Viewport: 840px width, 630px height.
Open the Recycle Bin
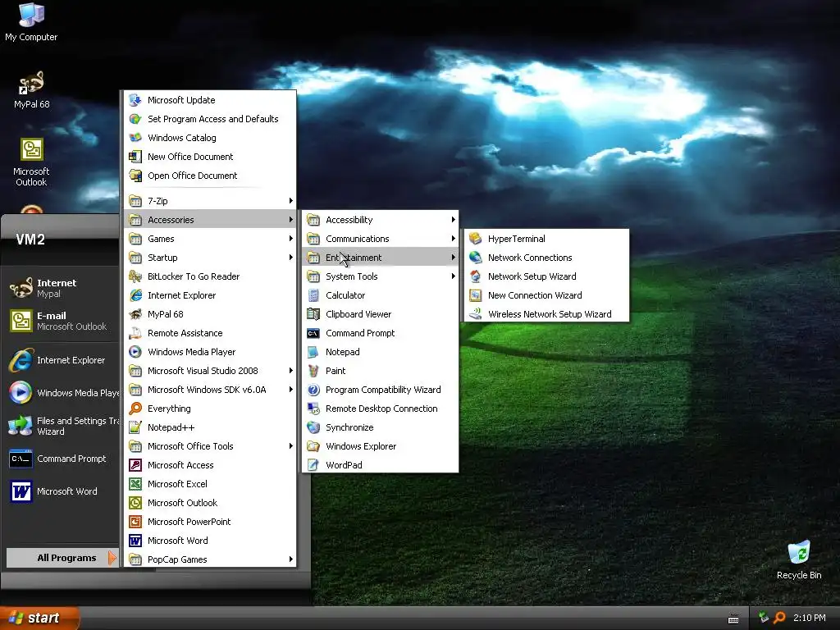coord(799,560)
